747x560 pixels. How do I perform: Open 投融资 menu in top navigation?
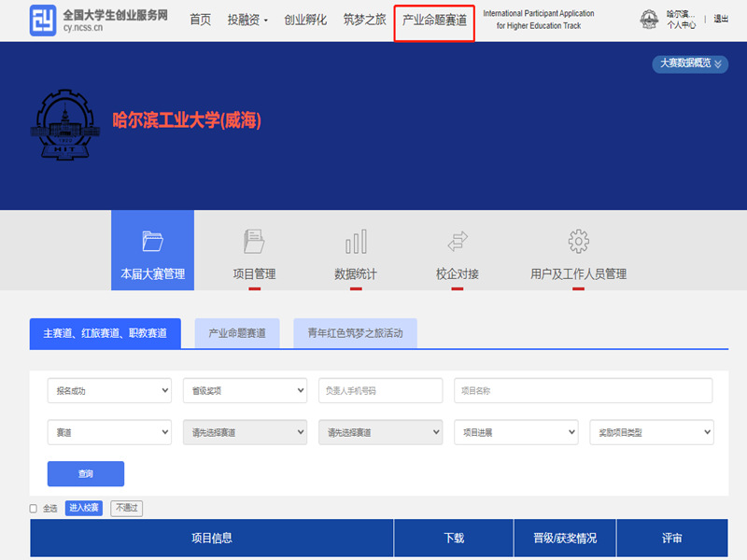click(247, 20)
